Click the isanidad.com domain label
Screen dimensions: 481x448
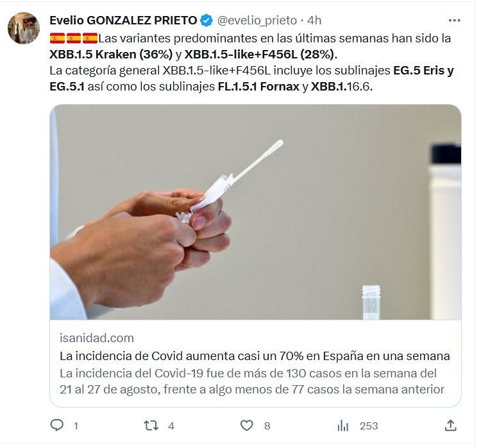pos(97,338)
